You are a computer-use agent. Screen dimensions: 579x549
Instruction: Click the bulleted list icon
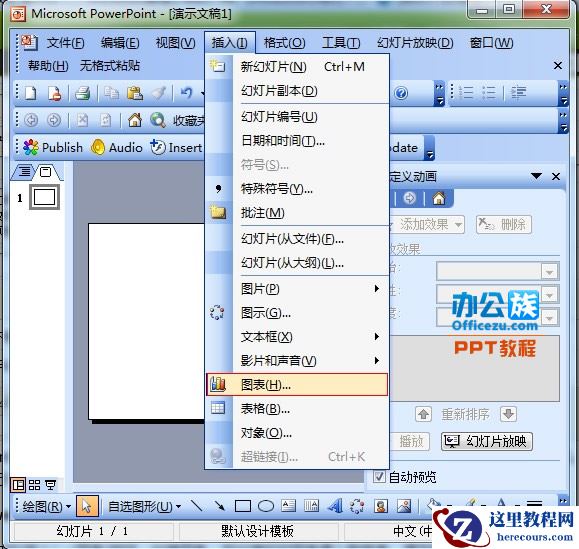[x=489, y=92]
